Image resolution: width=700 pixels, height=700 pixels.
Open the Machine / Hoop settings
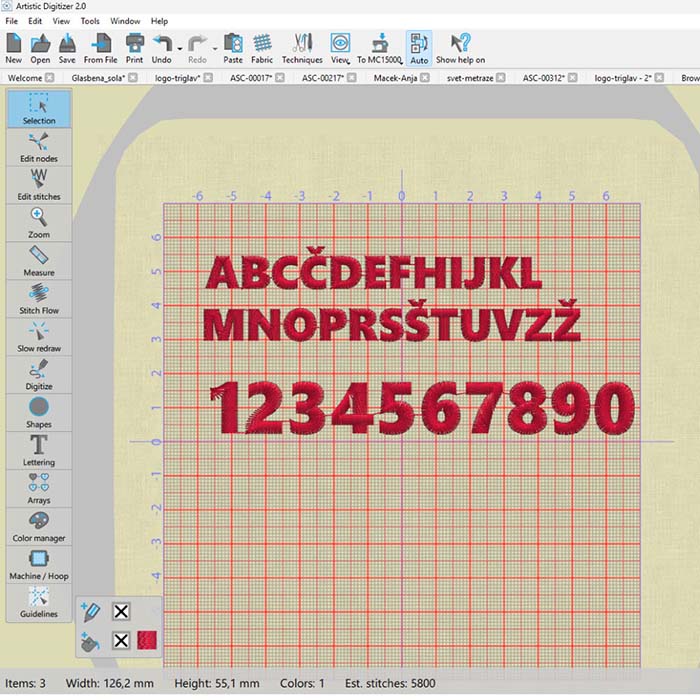(x=39, y=564)
